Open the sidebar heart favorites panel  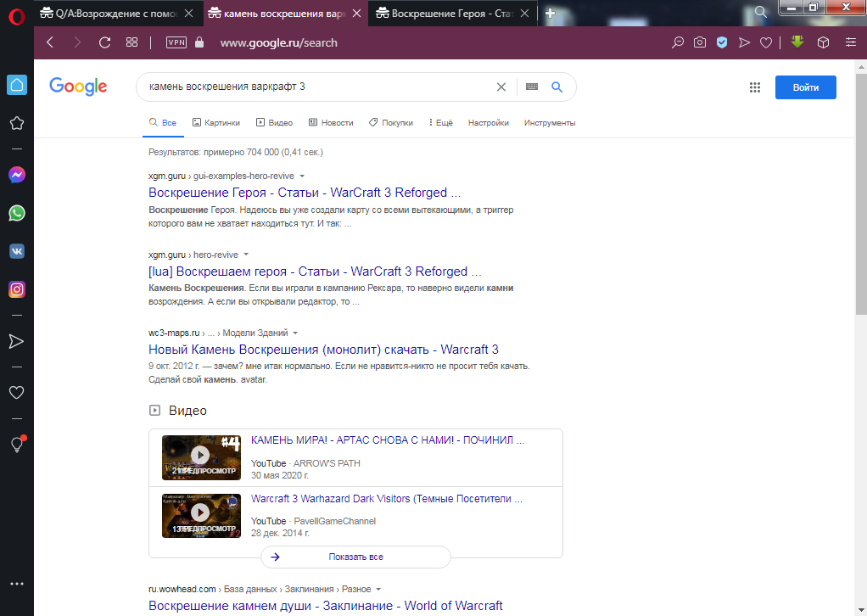(x=17, y=393)
